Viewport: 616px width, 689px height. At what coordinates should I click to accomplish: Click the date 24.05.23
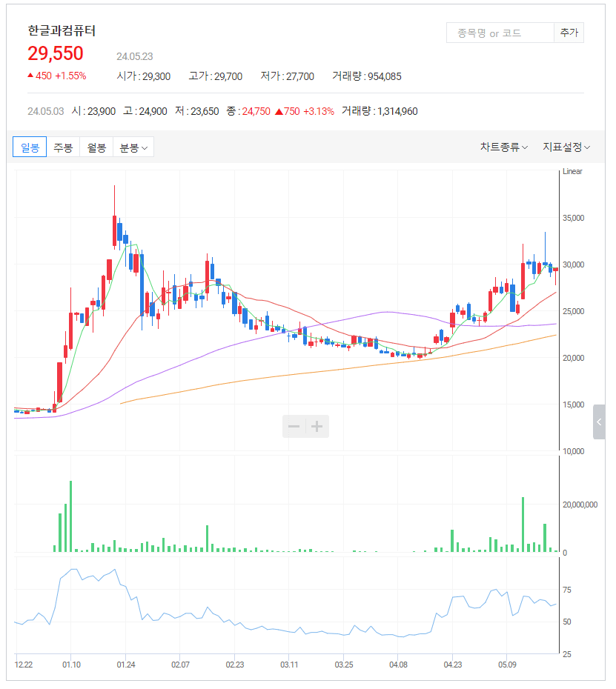pos(135,57)
